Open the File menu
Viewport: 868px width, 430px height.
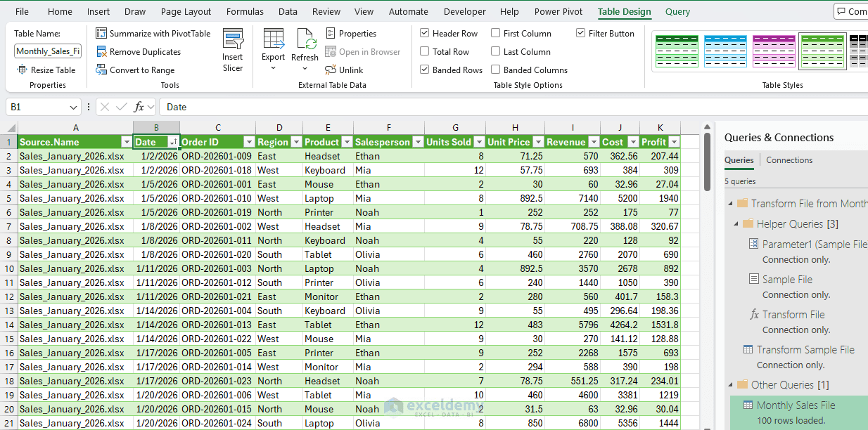[x=22, y=11]
